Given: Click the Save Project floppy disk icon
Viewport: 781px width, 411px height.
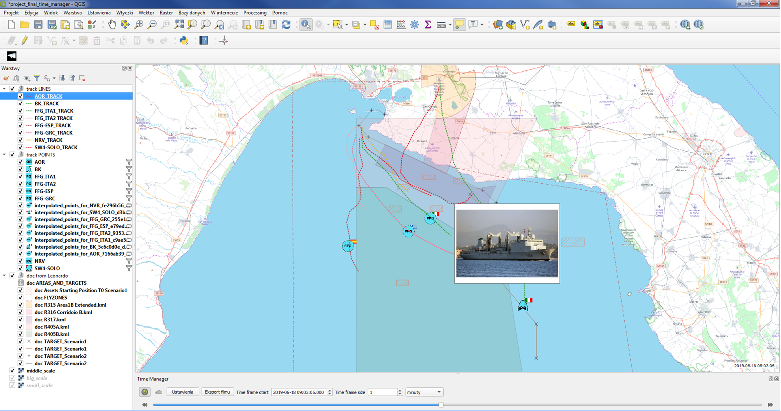Looking at the screenshot, I should (38, 24).
